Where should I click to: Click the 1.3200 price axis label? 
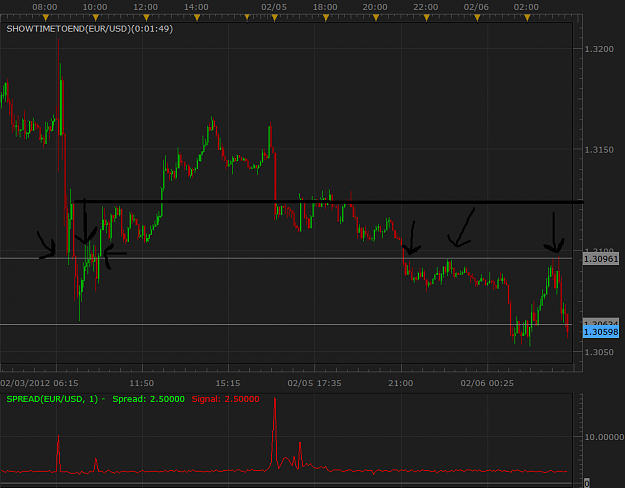(599, 49)
